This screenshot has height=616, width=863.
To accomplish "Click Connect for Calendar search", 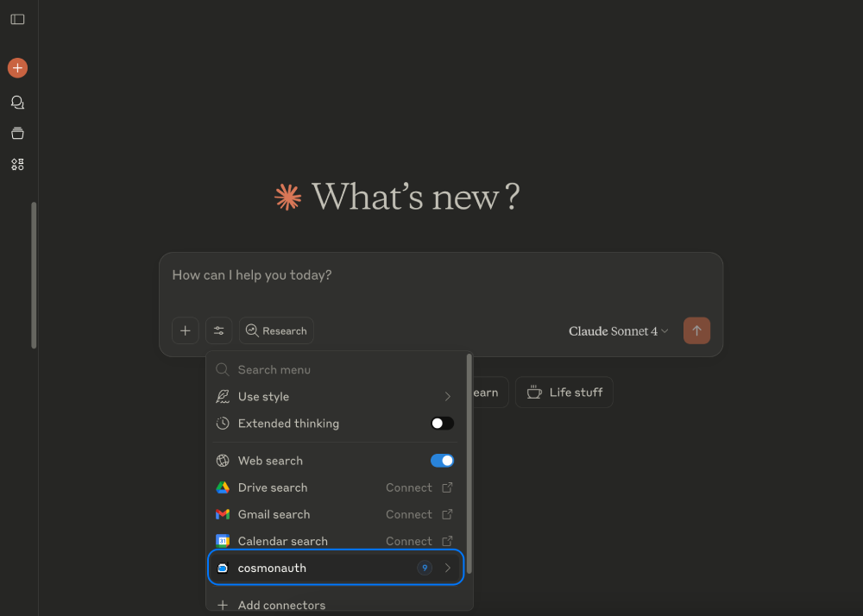I will click(x=409, y=541).
